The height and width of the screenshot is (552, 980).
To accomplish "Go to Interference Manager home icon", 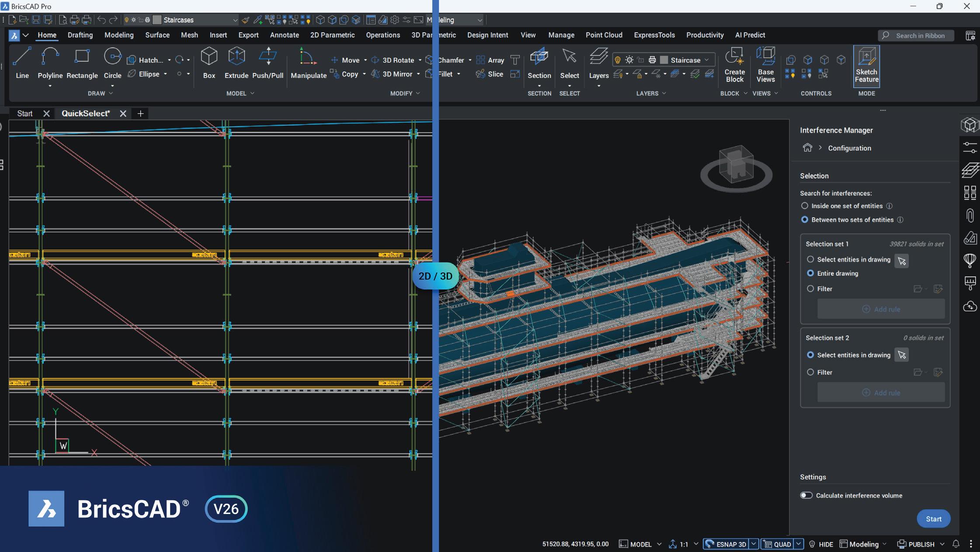I will [x=807, y=148].
